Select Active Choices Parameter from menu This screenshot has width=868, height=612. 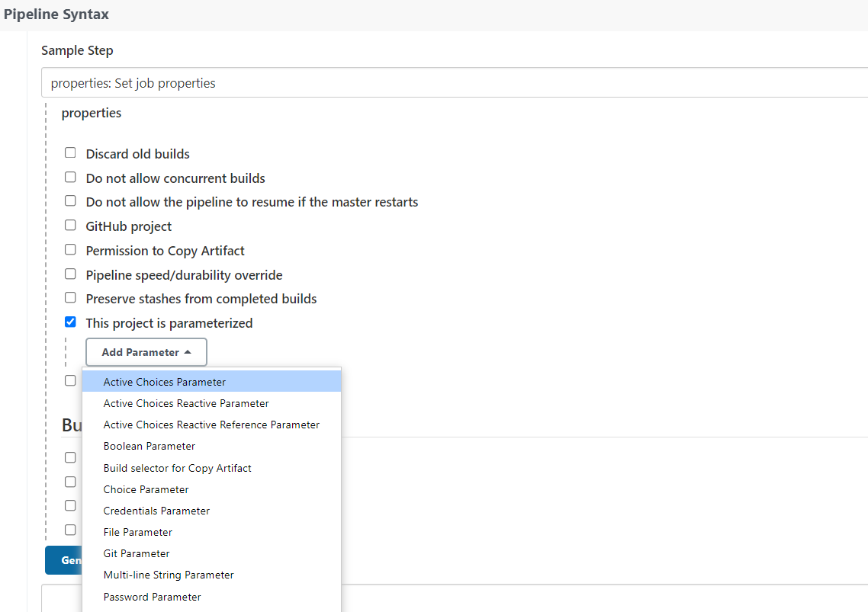click(165, 382)
